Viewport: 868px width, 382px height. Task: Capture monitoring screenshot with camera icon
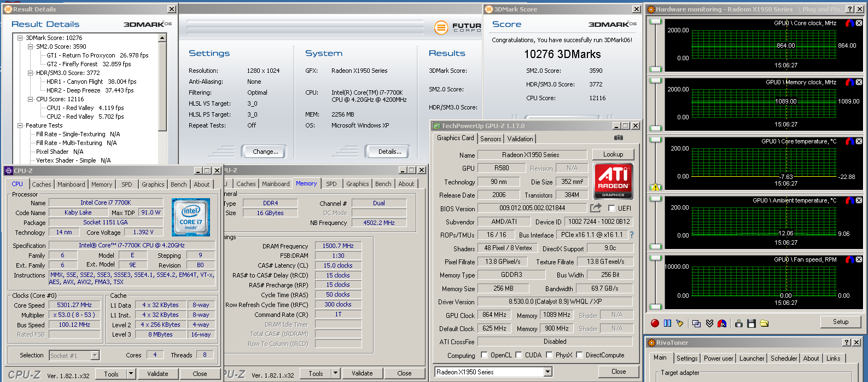tap(738, 323)
